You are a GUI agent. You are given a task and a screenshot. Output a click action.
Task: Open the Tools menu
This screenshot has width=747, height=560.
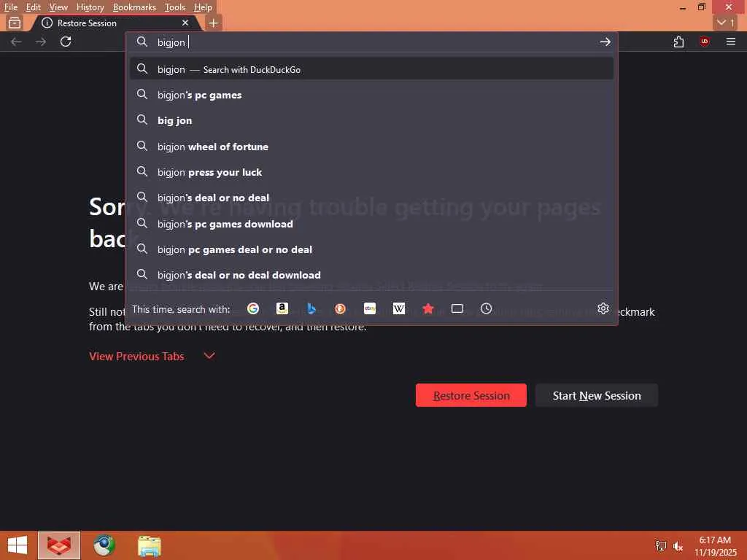pyautogui.click(x=175, y=7)
